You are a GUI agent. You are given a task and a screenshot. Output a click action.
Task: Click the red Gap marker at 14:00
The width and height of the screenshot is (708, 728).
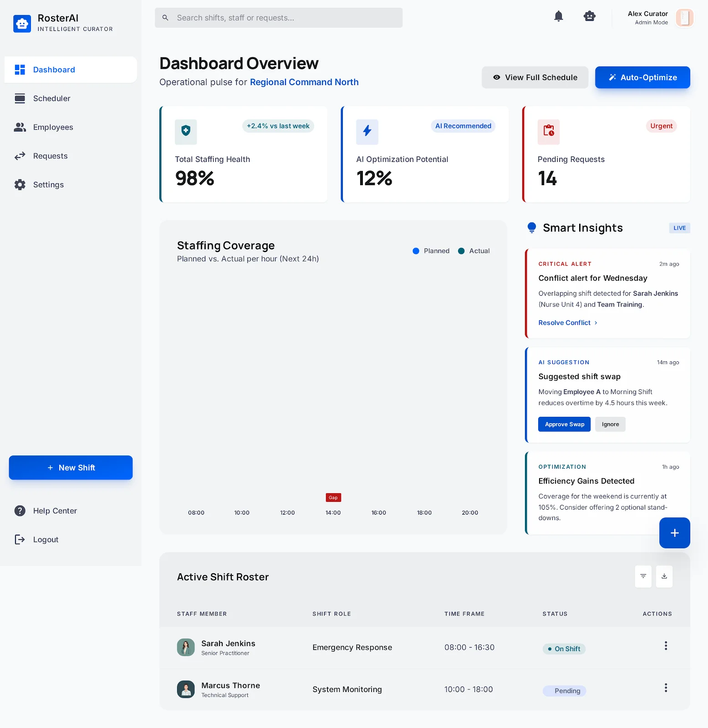coord(333,497)
